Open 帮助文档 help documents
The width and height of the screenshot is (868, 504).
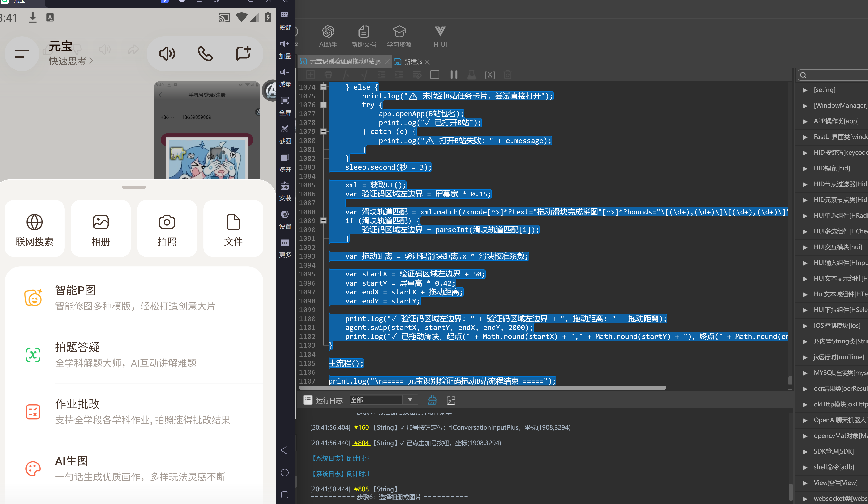pyautogui.click(x=363, y=36)
